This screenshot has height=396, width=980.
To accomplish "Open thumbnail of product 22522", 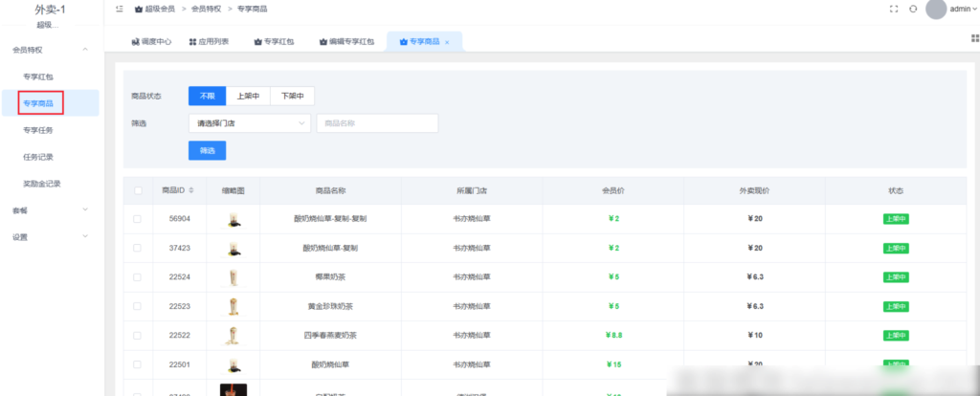I will point(234,336).
